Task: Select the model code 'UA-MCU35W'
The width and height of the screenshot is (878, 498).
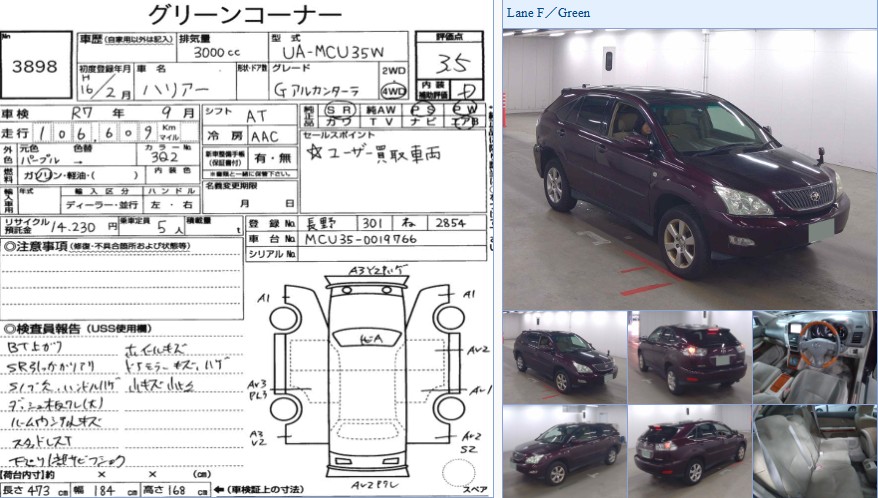Action: [x=333, y=53]
